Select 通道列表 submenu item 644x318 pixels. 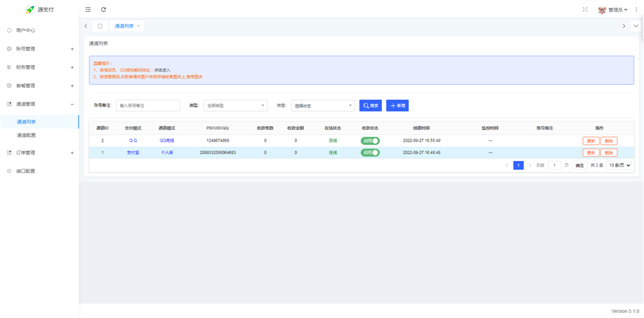(26, 122)
